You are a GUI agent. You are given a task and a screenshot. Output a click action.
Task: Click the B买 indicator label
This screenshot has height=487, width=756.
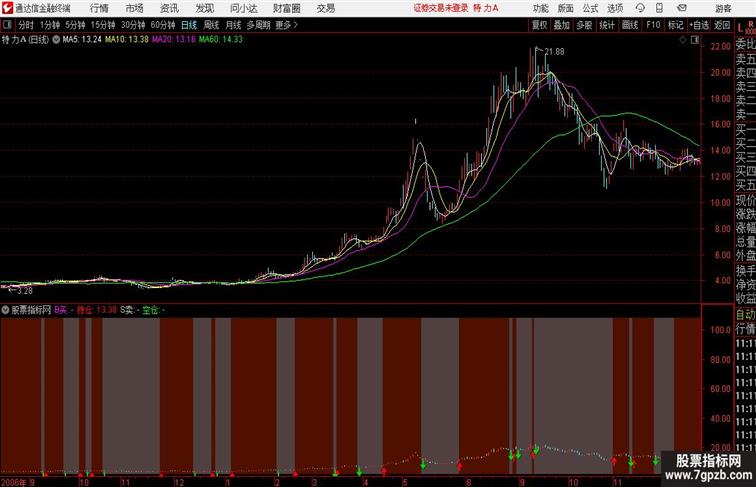[x=63, y=310]
